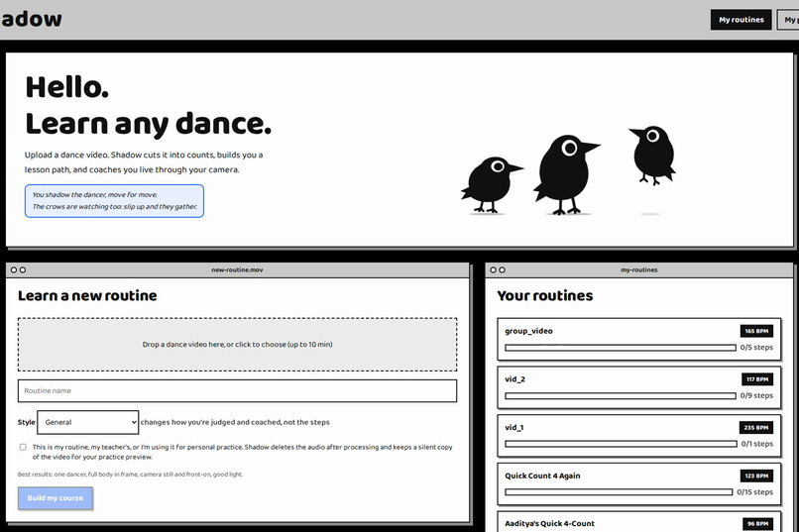Click the small left crow illustration
799x532 pixels.
(491, 185)
